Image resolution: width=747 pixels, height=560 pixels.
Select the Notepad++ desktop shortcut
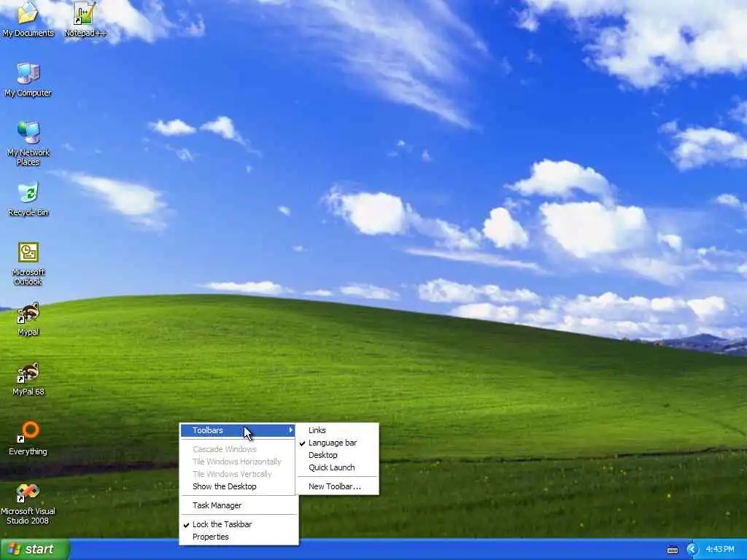[85, 18]
